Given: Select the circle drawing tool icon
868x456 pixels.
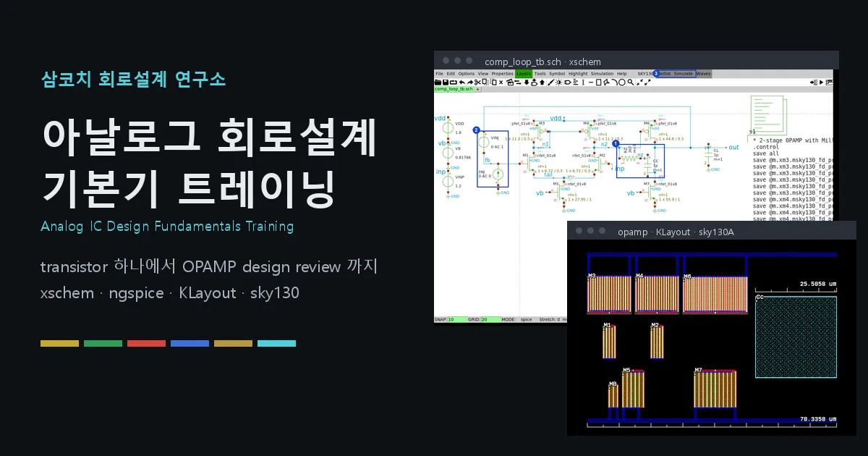Looking at the screenshot, I should click(622, 83).
